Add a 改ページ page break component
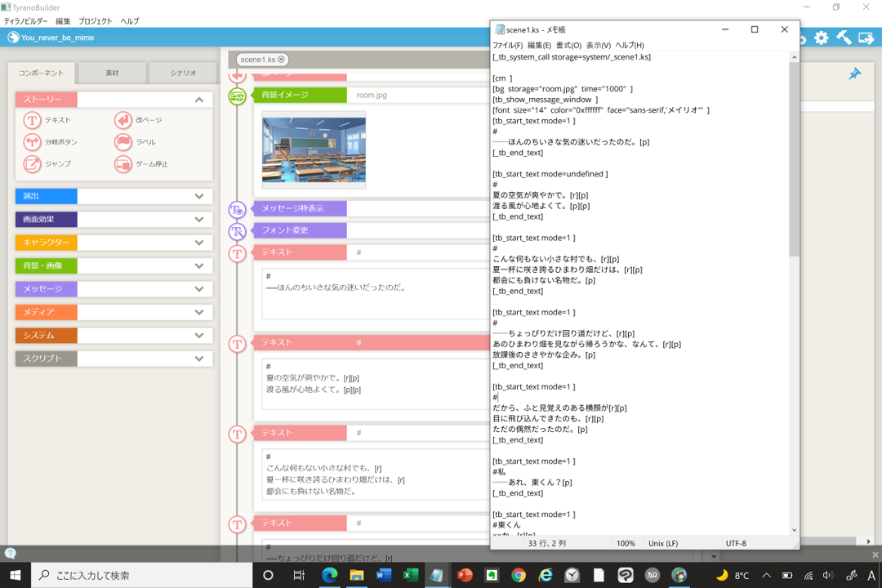The width and height of the screenshot is (882, 588). 122,120
